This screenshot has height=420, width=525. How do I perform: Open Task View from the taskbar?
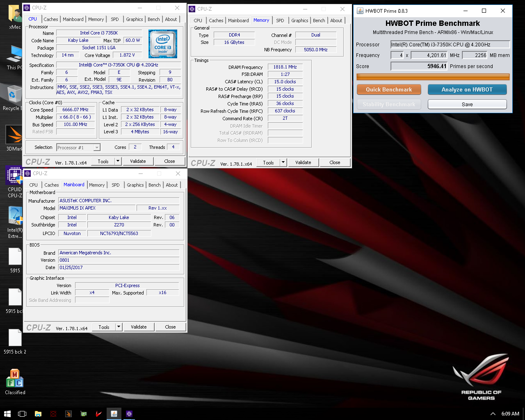(22, 413)
